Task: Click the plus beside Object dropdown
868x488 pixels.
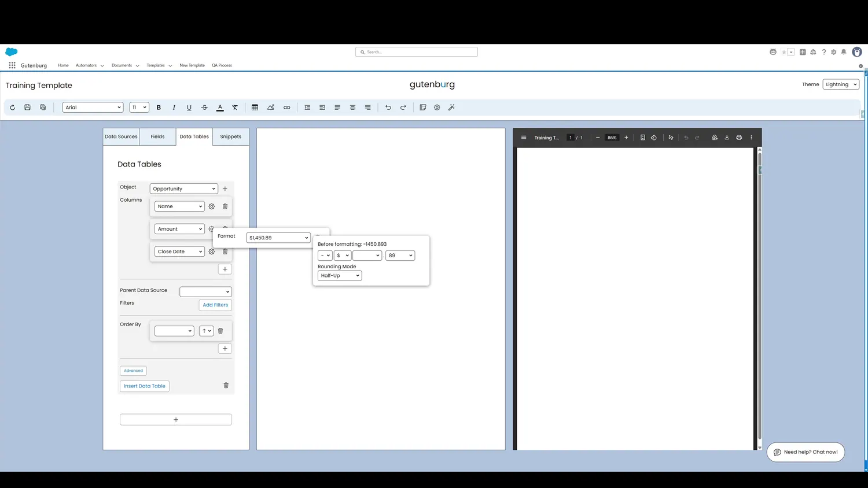Action: pos(225,189)
